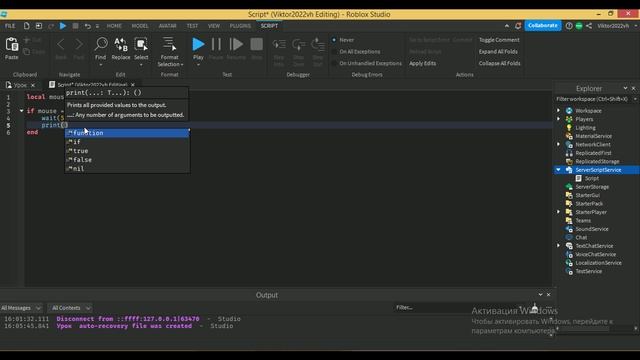Open the Play dropdown arrow
Image resolution: width=640 pixels, height=360 pixels.
(198, 65)
